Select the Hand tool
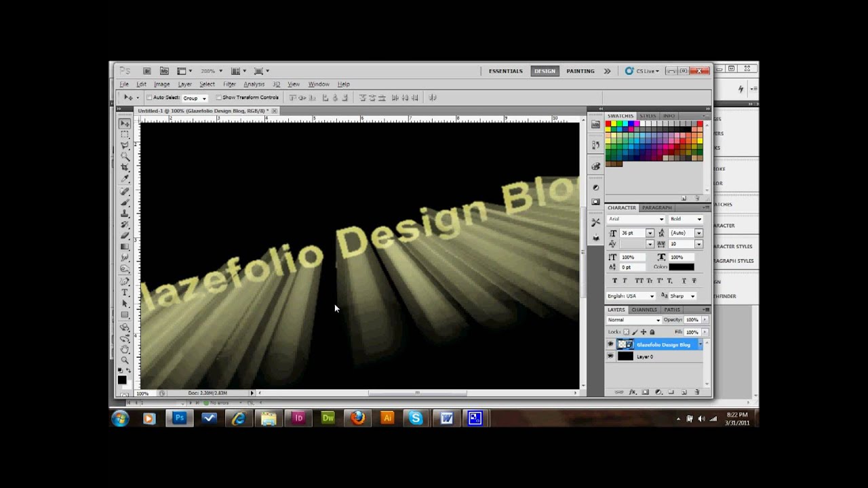Screen dimensions: 868x488 (125, 350)
